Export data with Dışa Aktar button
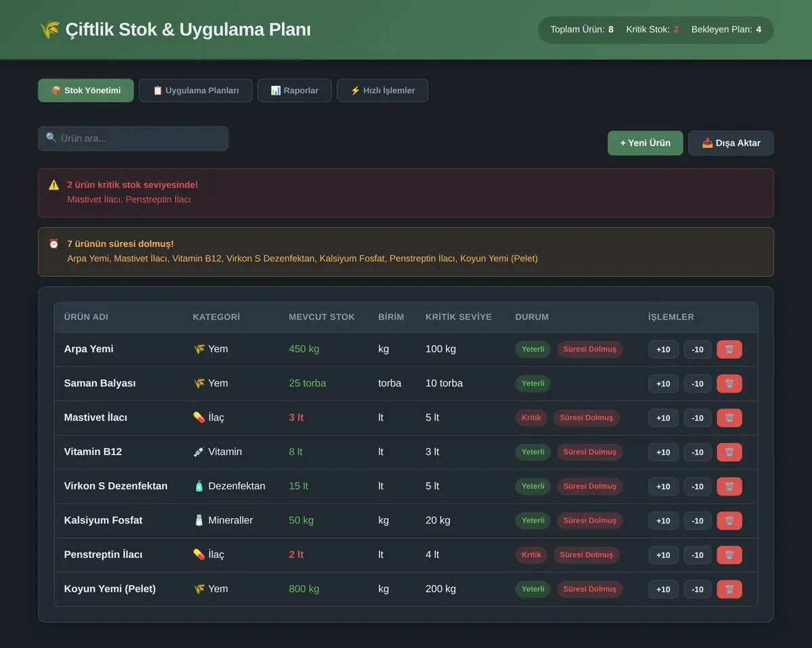 (731, 143)
